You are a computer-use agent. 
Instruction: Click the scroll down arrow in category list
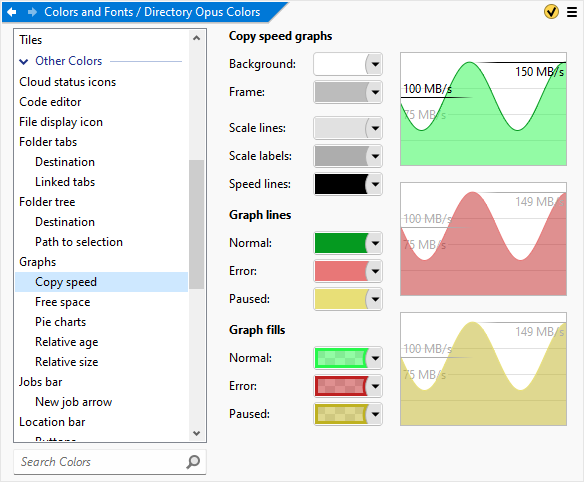(197, 433)
